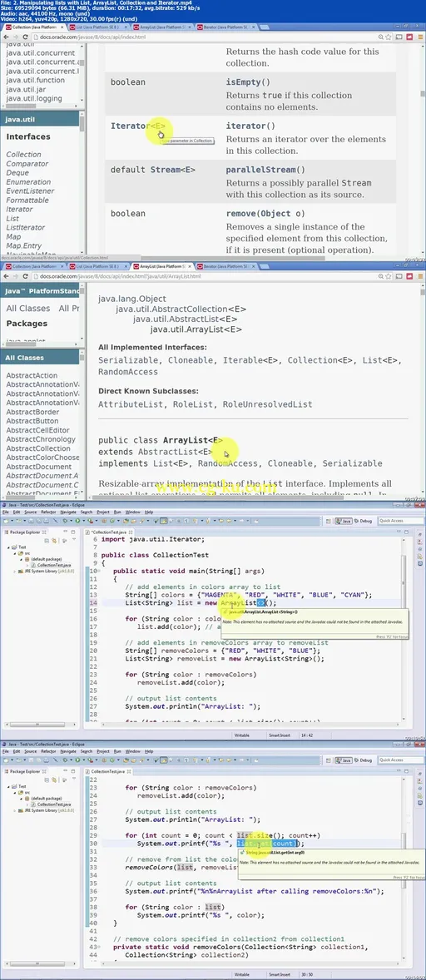Click Quick Access field in Eclipse showing line 30
The height and width of the screenshot is (980, 426).
pyautogui.click(x=399, y=760)
